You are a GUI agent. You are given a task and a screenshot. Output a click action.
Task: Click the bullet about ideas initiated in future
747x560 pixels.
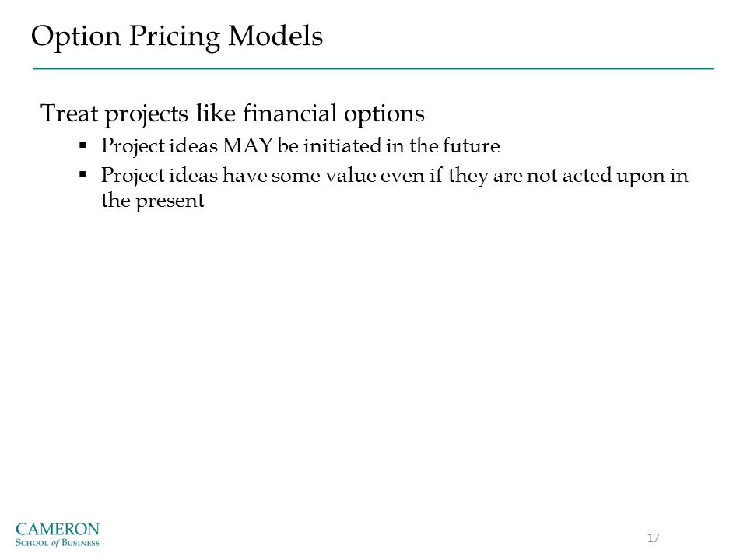pyautogui.click(x=300, y=145)
